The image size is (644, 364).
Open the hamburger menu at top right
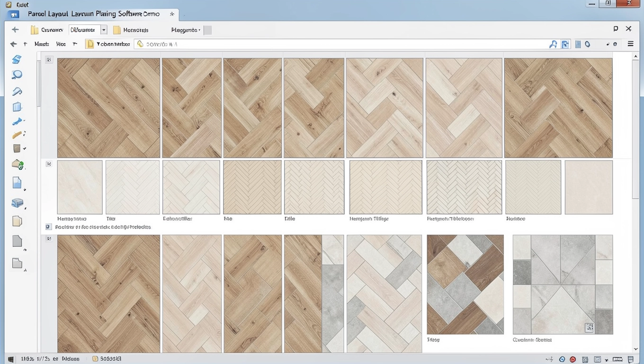point(630,44)
